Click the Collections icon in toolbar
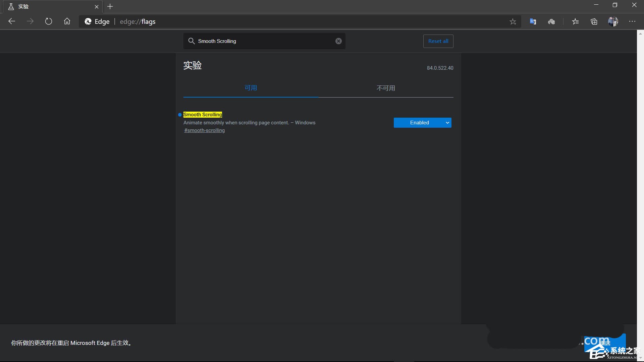The width and height of the screenshot is (644, 362). (x=594, y=21)
